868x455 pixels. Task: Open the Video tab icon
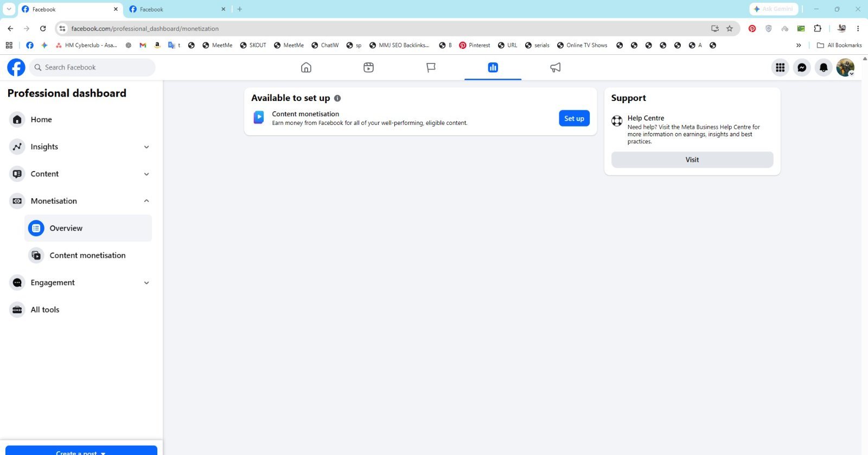pyautogui.click(x=368, y=67)
